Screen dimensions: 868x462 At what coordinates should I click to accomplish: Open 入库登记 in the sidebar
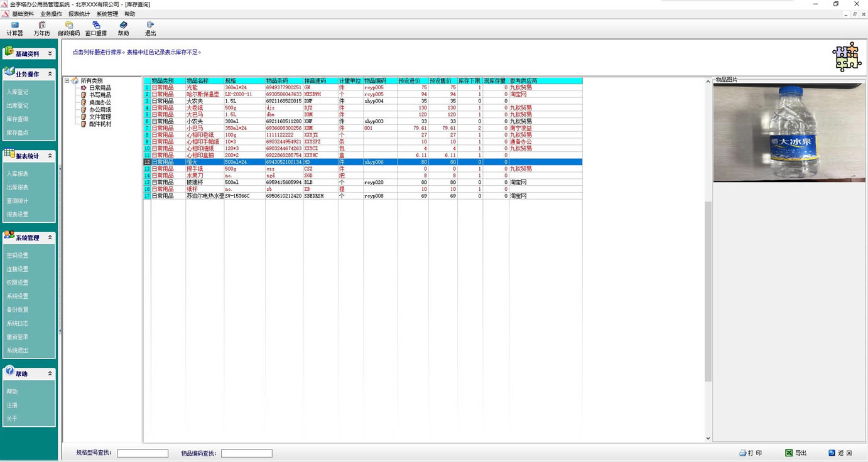pos(18,92)
